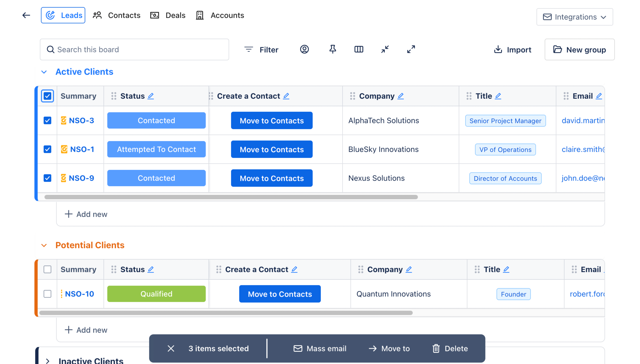Click the Qualified status of NSO-10
The width and height of the screenshot is (640, 364).
click(156, 294)
